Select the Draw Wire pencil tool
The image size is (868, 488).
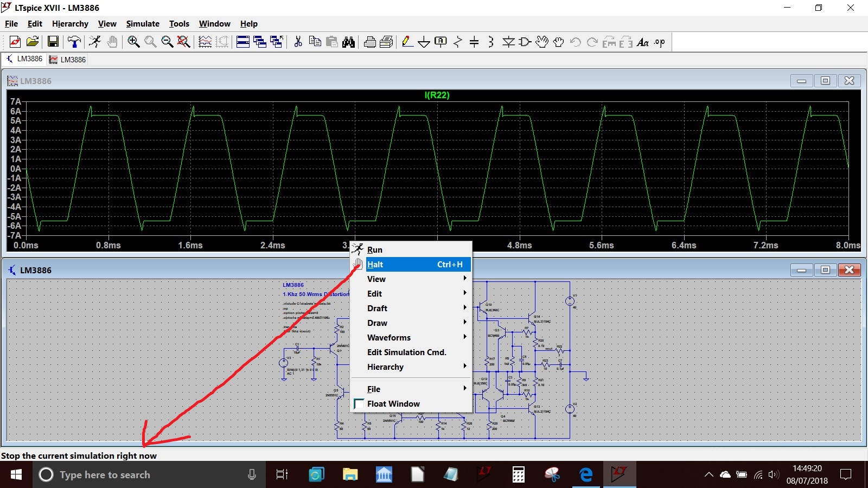pos(407,42)
